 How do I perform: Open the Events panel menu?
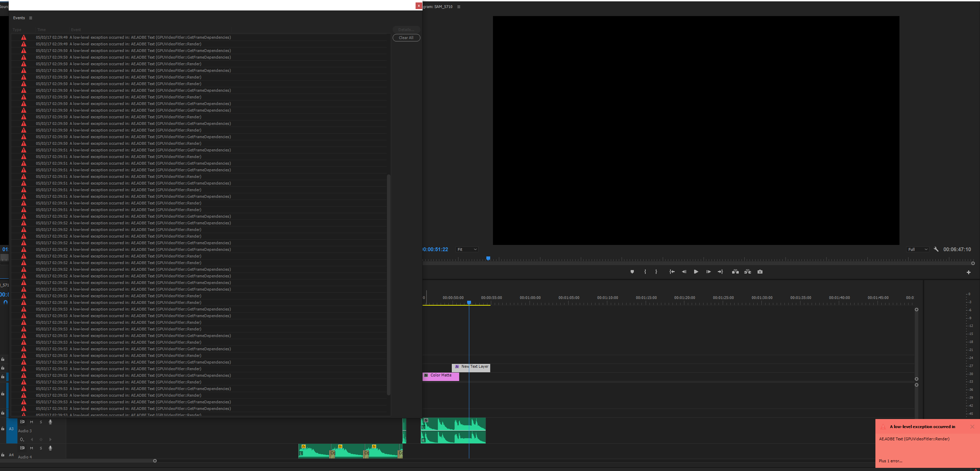pyautogui.click(x=31, y=18)
